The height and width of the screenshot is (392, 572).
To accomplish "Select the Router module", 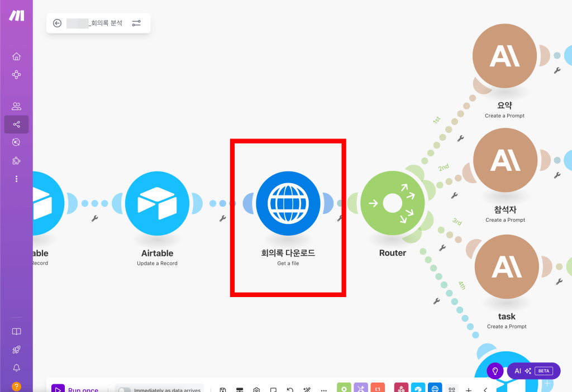I will tap(392, 203).
